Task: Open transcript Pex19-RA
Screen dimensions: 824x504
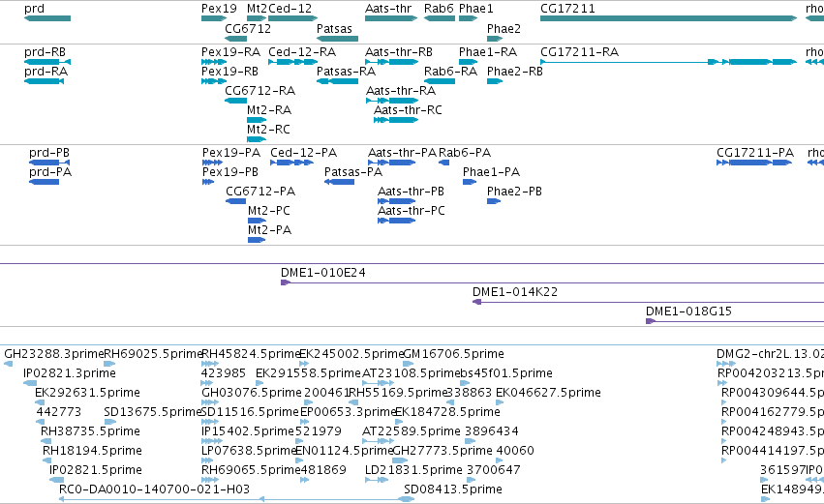Action: 230,52
